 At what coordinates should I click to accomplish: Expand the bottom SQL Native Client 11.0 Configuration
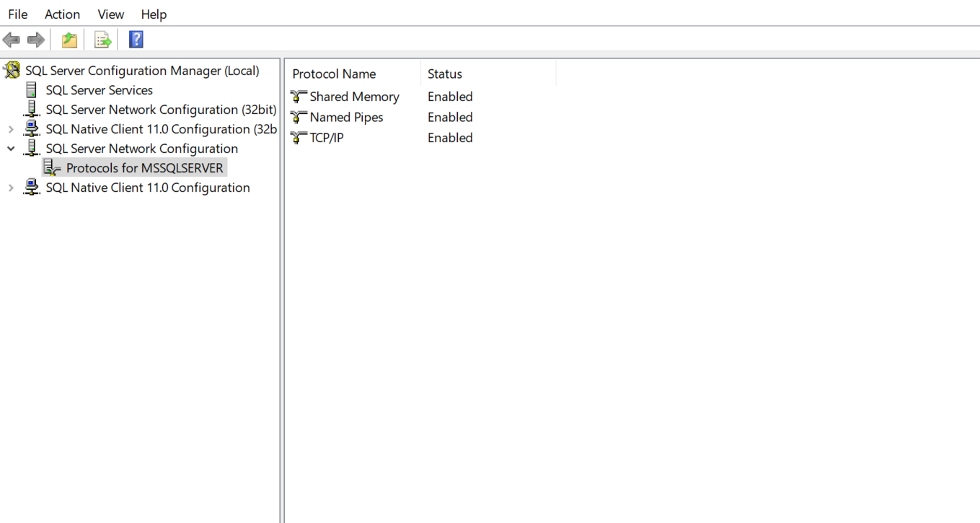click(11, 188)
